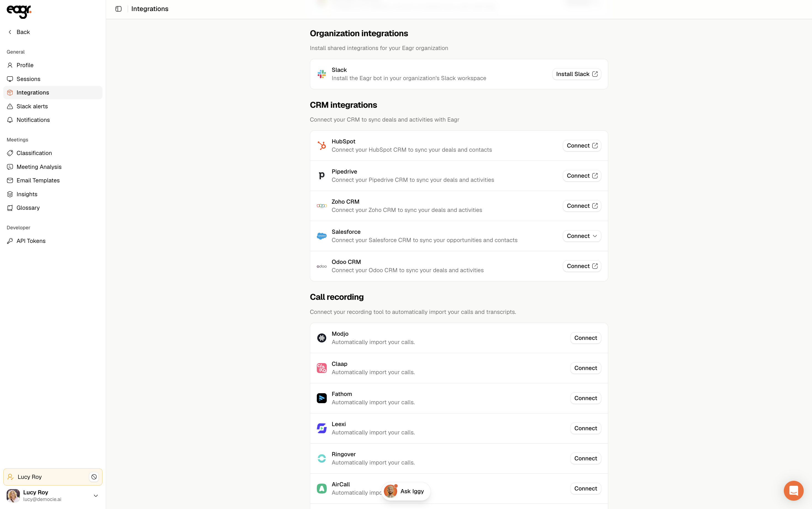This screenshot has width=812, height=509.
Task: Click the Leexi logo icon
Action: point(321,428)
